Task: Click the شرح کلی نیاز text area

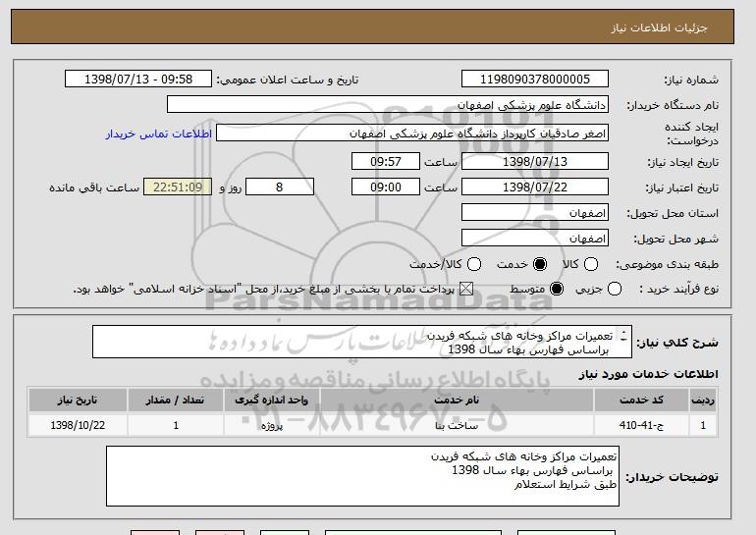Action: pos(362,342)
